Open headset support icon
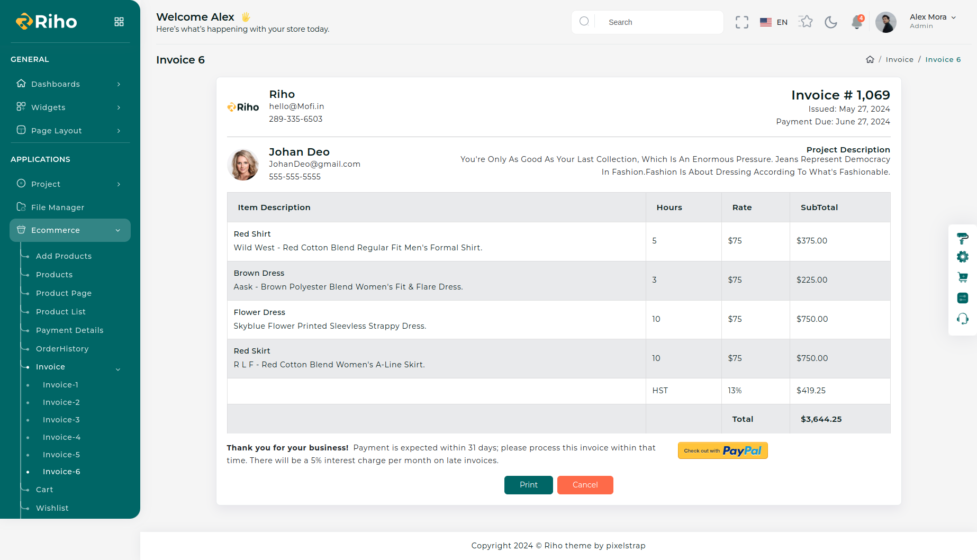This screenshot has width=977, height=560. point(962,319)
